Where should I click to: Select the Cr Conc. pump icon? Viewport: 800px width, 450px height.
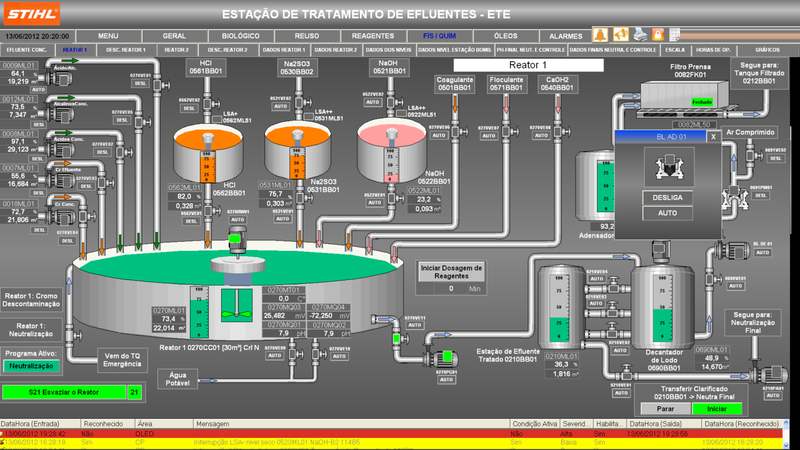62,216
